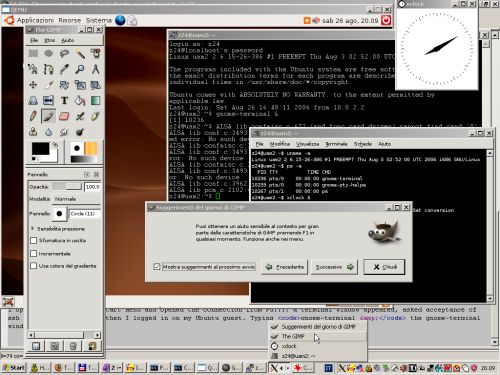The image size is (500, 375).
Task: Select the Select By Color tool
Action: pyautogui.click(x=95, y=53)
